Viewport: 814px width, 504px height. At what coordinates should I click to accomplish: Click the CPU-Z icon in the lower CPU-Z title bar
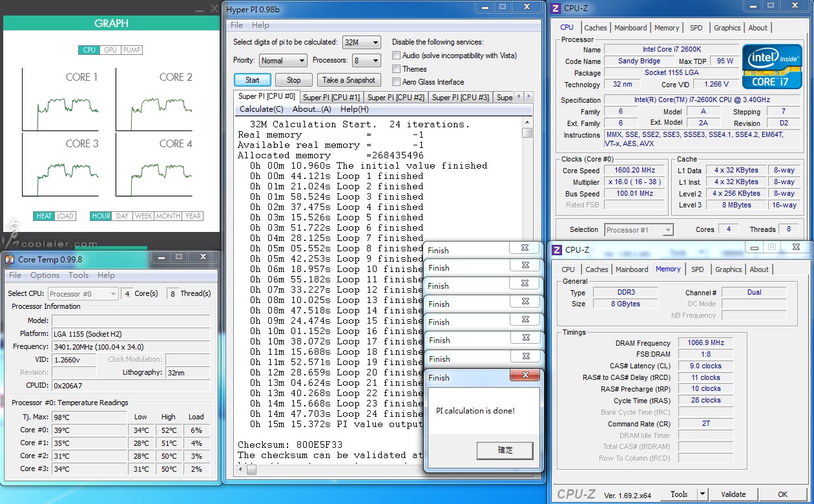pos(556,249)
